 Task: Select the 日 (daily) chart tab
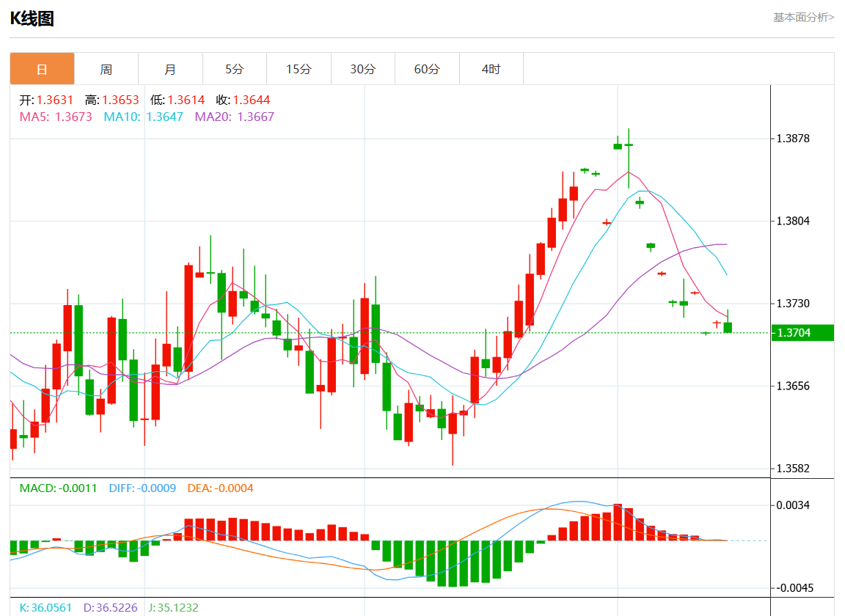(42, 69)
